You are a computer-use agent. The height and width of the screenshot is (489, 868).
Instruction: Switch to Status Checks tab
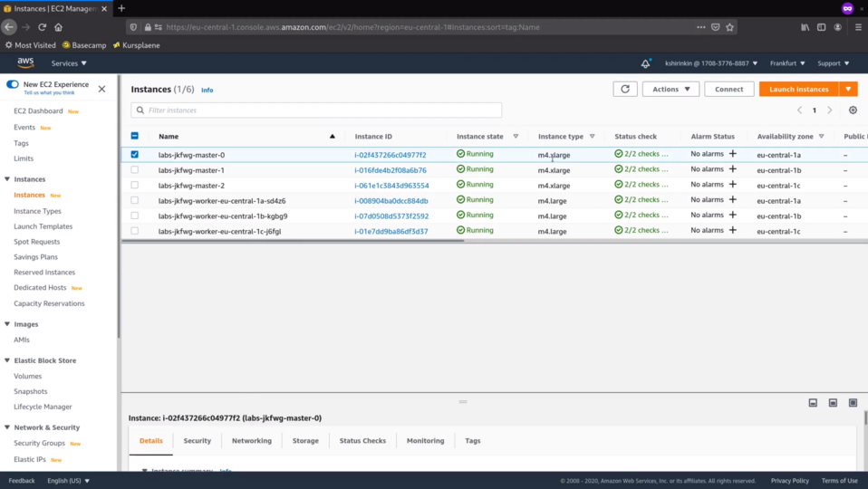point(362,441)
